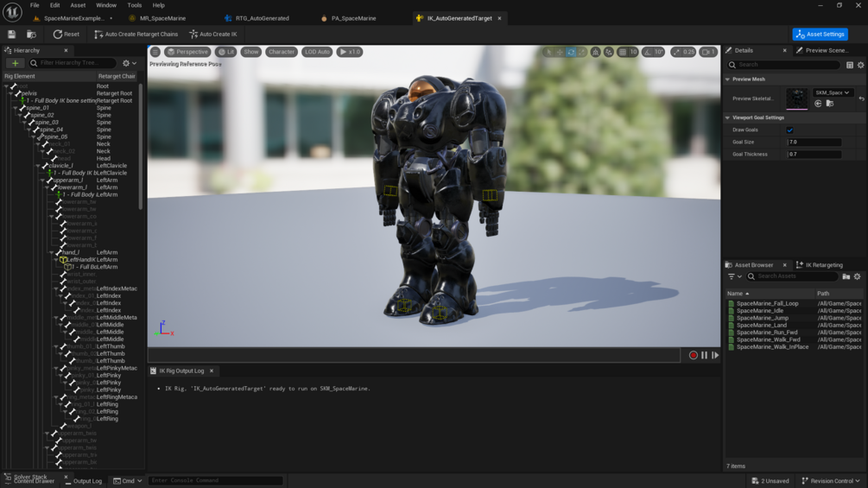Screen dimensions: 868x488
Task: Add new hierarchy element with plus button
Action: 15,63
